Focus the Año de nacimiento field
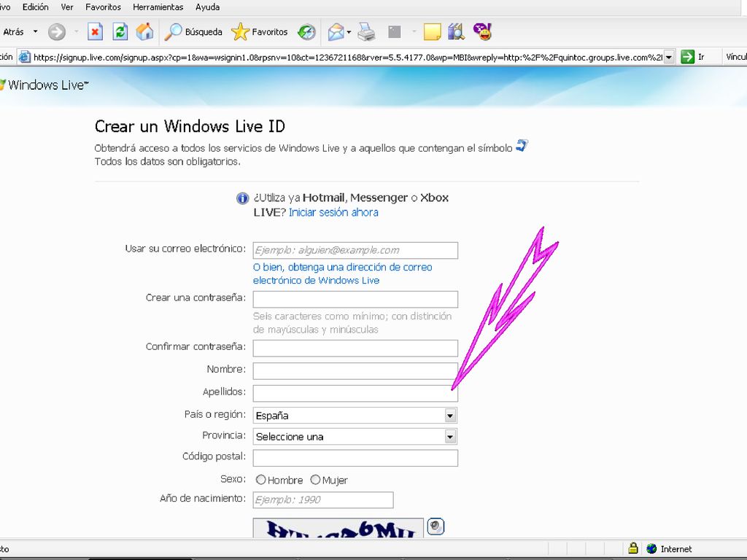This screenshot has width=747, height=560. 323,500
